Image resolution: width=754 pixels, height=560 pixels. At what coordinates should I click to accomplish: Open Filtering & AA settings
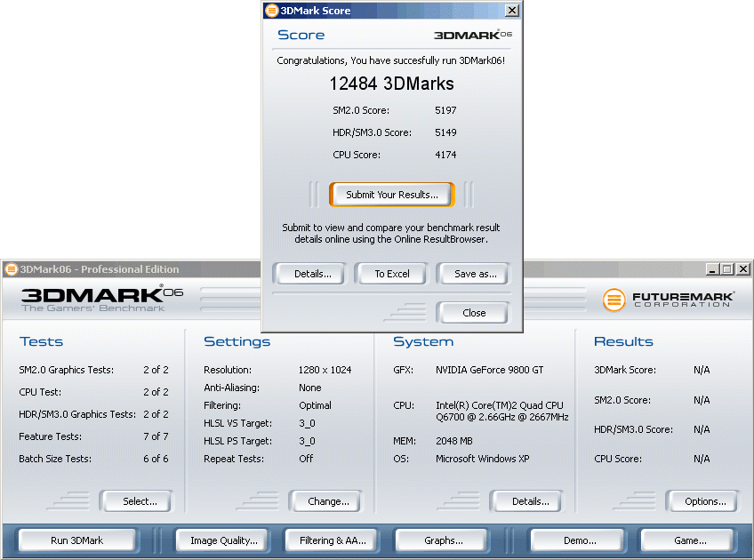tap(333, 540)
